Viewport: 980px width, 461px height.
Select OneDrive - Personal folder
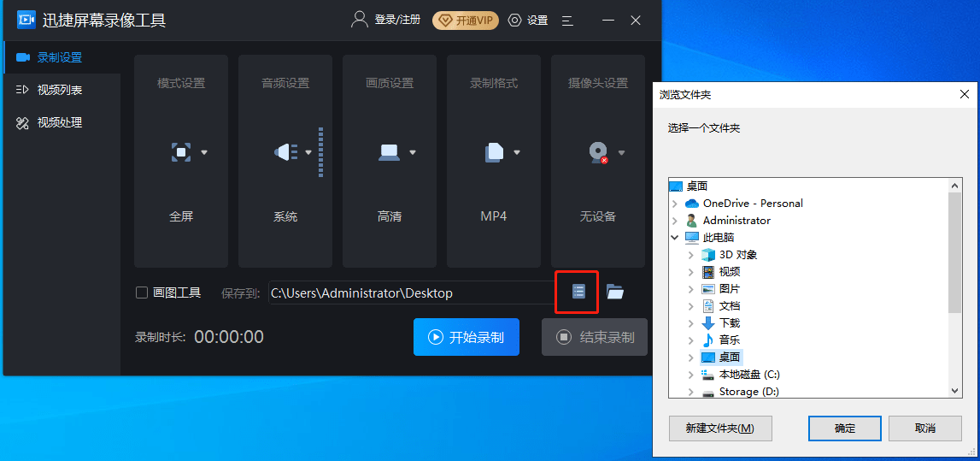pos(753,204)
